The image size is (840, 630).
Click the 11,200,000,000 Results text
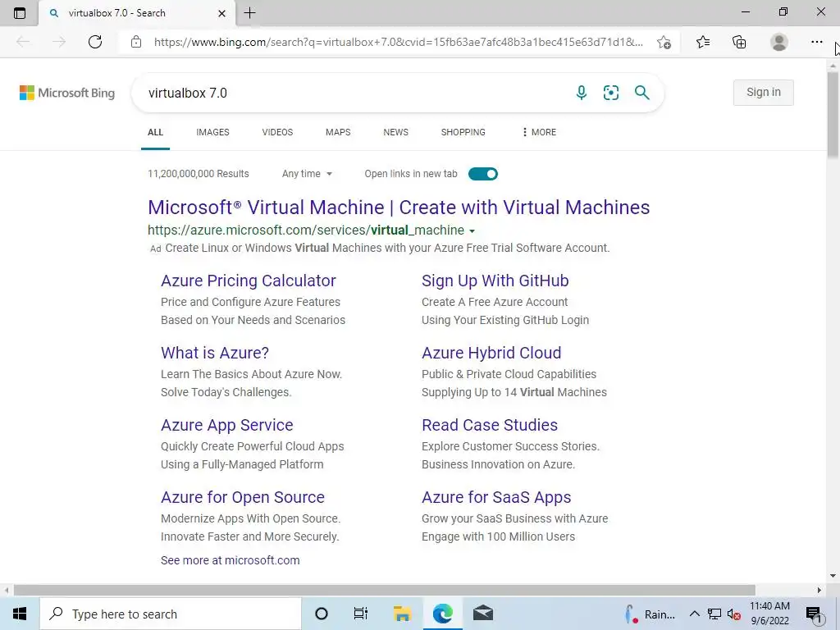click(199, 174)
